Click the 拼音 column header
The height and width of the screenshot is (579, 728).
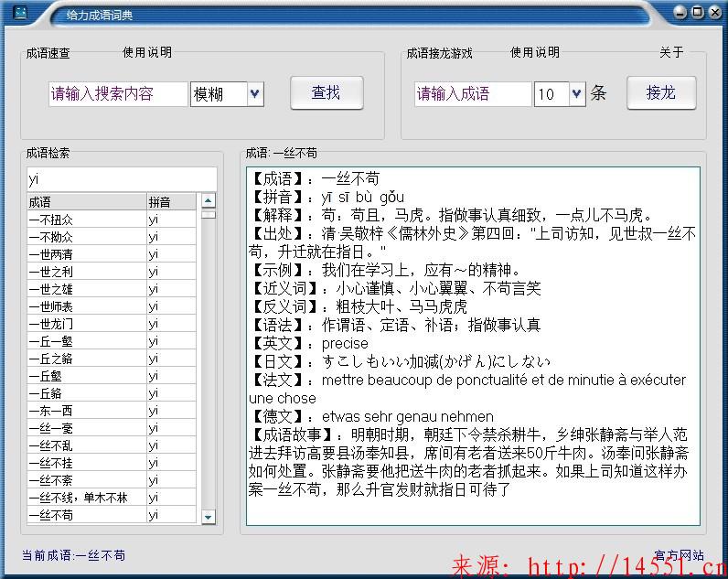click(x=171, y=201)
